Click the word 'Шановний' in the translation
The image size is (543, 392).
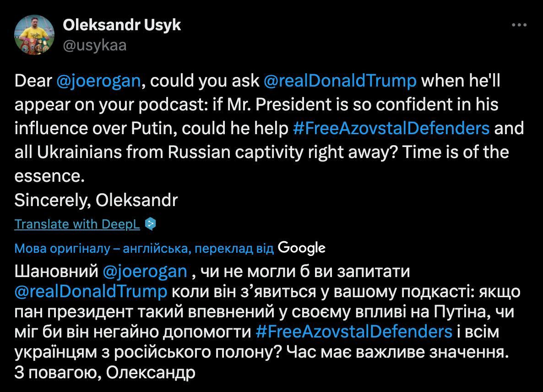click(x=57, y=271)
